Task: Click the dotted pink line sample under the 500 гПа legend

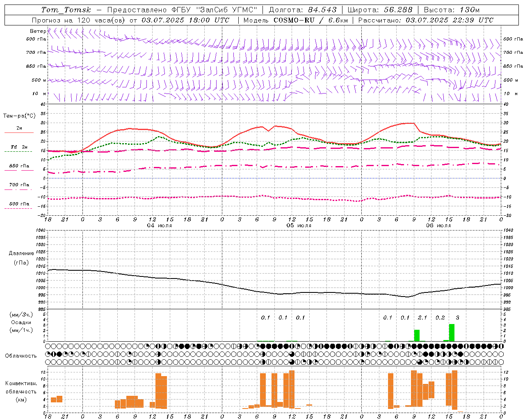Action: coord(18,208)
